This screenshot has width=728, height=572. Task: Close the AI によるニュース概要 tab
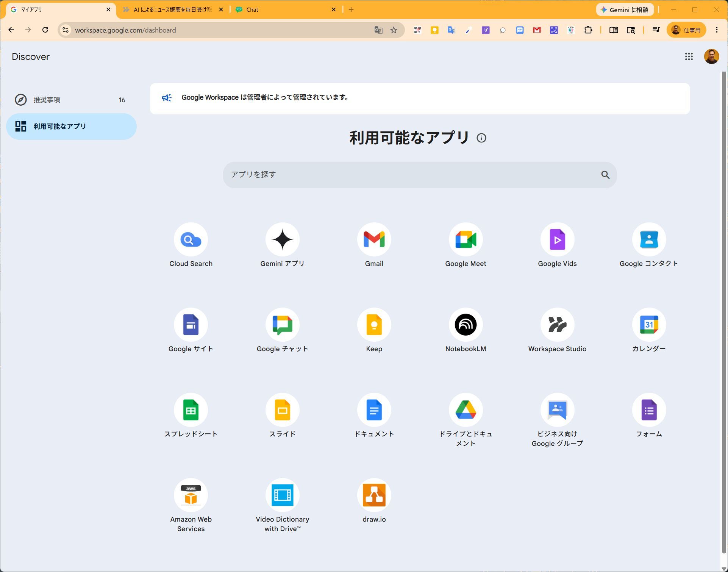pos(221,10)
